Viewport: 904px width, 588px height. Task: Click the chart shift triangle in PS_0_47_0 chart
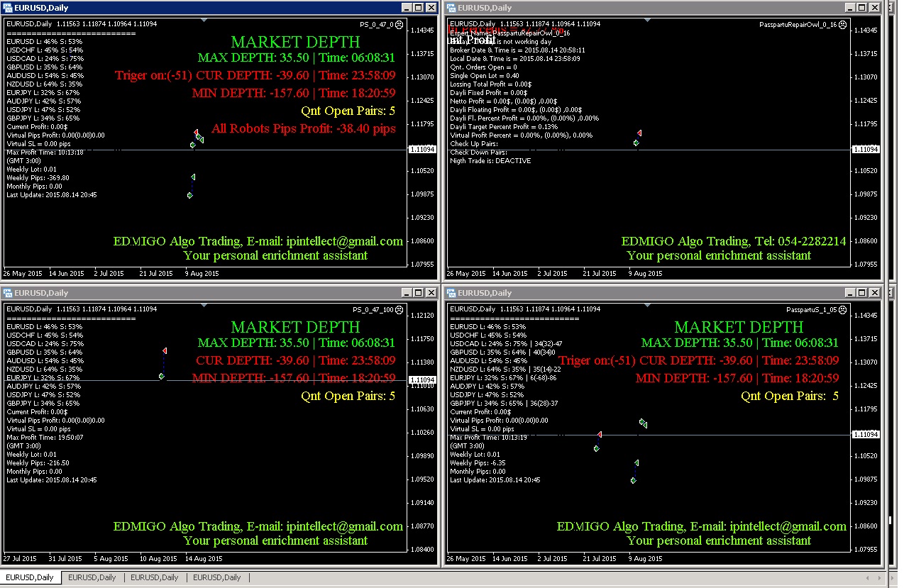point(204,20)
